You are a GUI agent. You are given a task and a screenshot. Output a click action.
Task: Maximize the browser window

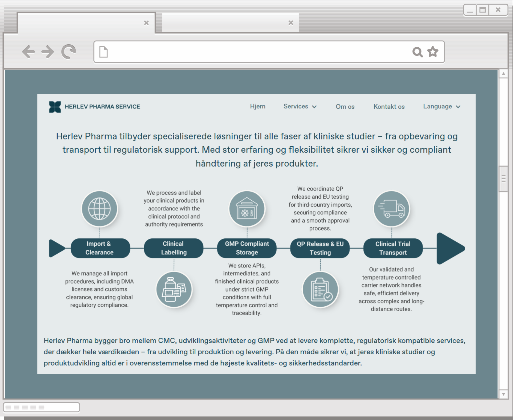point(482,10)
